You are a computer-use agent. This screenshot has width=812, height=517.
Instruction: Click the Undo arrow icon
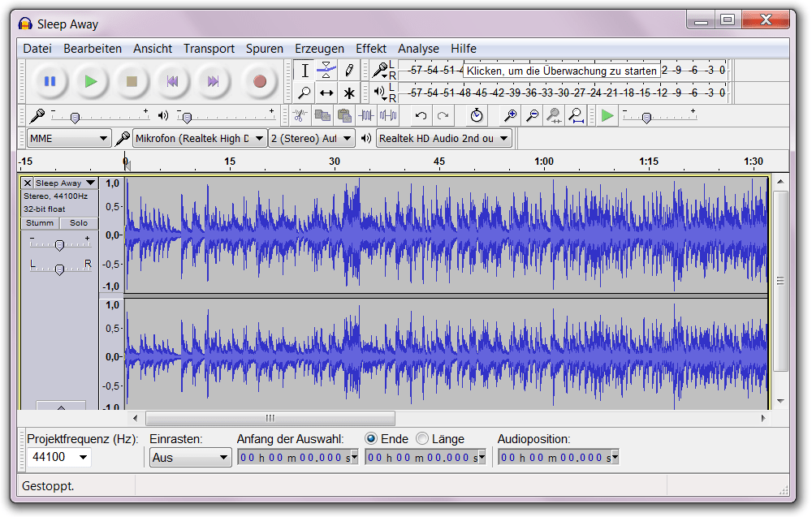421,115
